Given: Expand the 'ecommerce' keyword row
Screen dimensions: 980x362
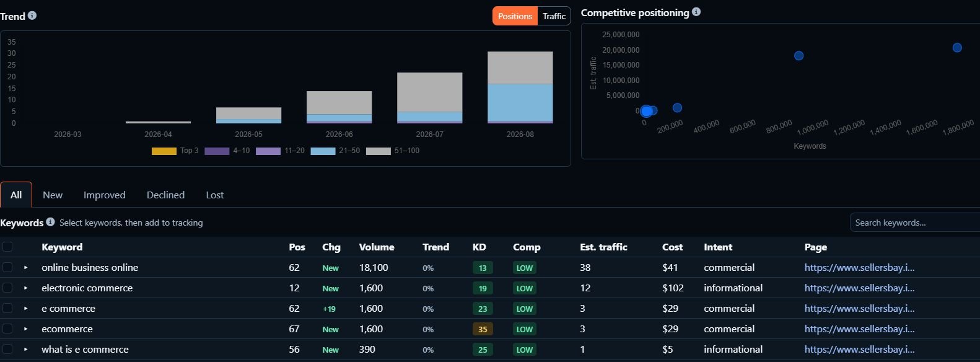Looking at the screenshot, I should (x=25, y=329).
